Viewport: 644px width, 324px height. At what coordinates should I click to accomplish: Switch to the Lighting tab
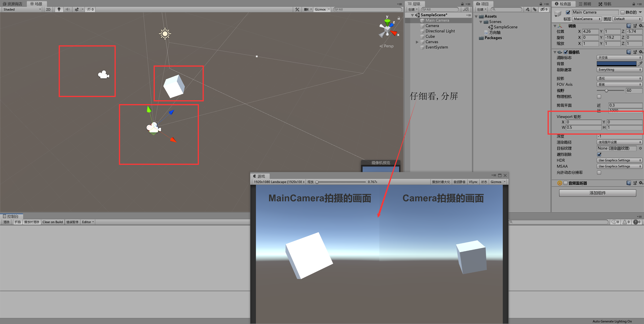(585, 4)
